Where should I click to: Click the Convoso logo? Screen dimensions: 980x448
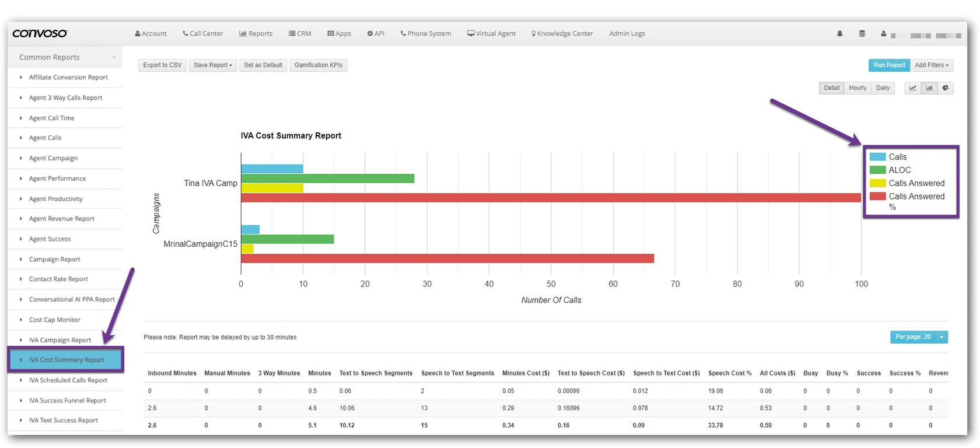coord(40,34)
